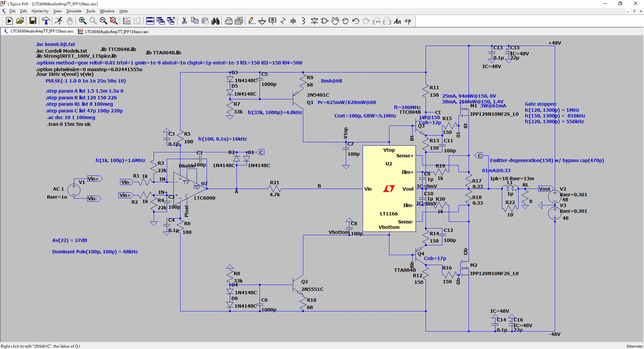Place a Diode from the toolbar
644x349 pixels.
pos(315,20)
